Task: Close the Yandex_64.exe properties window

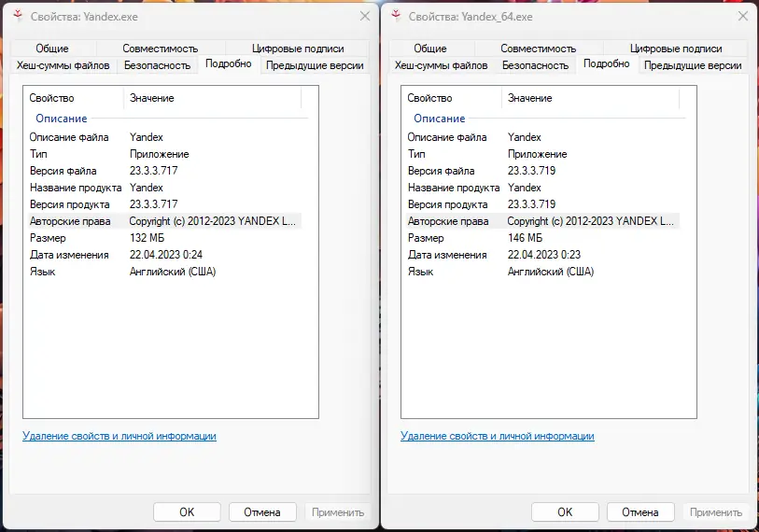Action: (x=742, y=17)
